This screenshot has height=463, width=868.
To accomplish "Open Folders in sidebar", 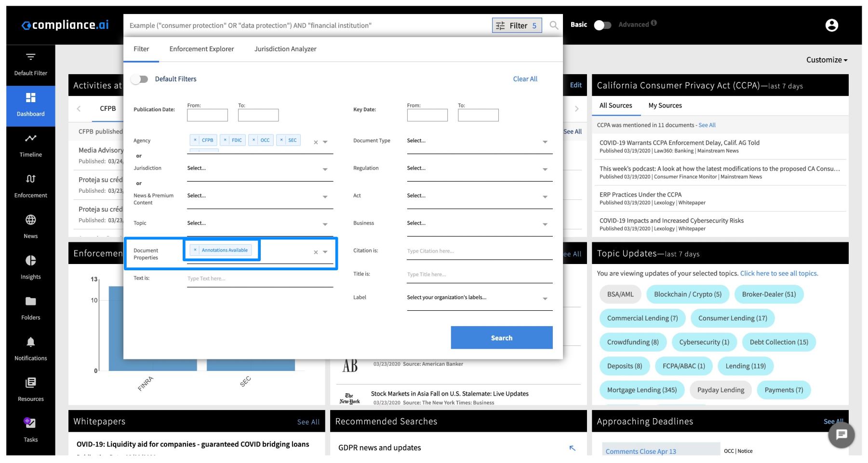I will coord(30,309).
